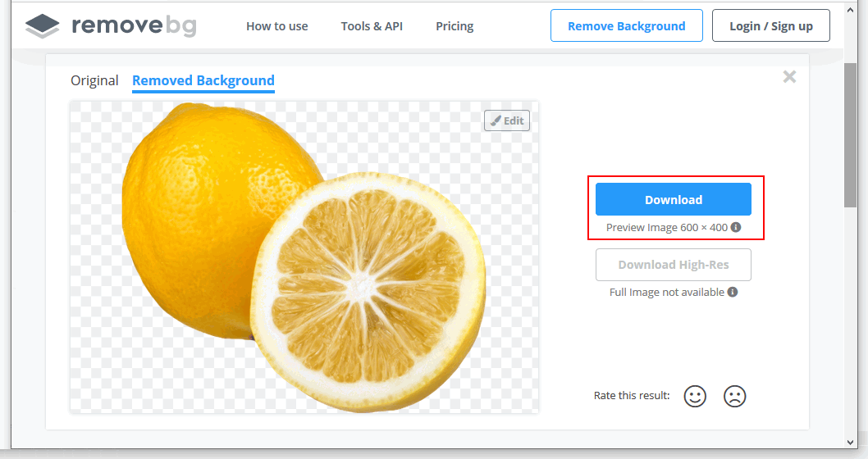This screenshot has width=868, height=459.
Task: Click the Download High-Res button
Action: pos(673,265)
